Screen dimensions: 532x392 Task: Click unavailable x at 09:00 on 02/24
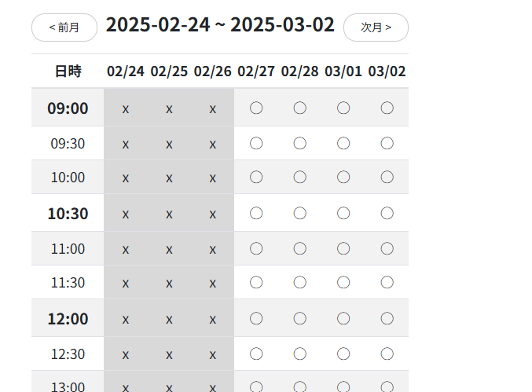pos(126,108)
